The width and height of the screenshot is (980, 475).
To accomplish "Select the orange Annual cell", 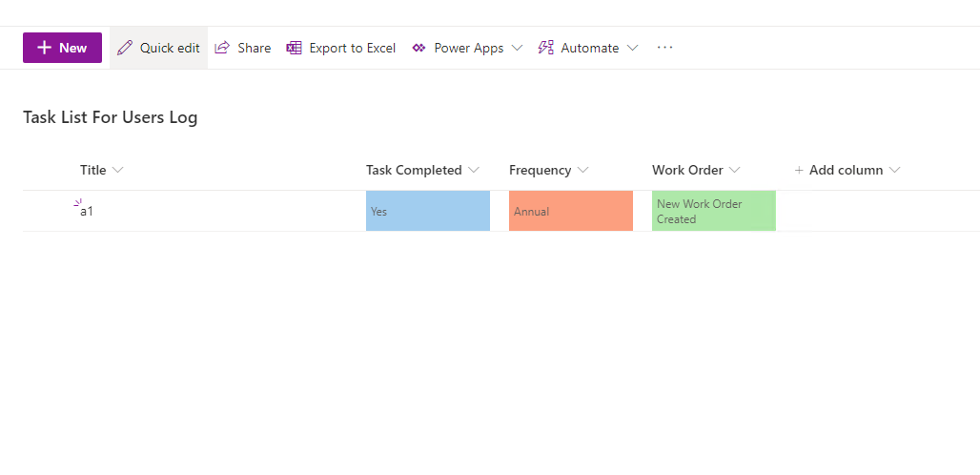I will [x=571, y=211].
